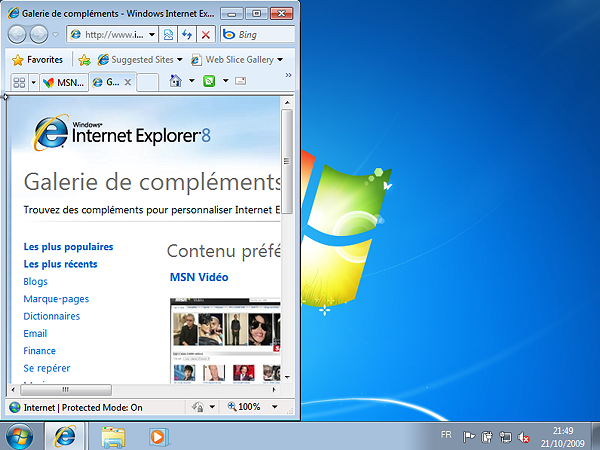
Task: Open a new blank tab
Action: pyautogui.click(x=147, y=82)
